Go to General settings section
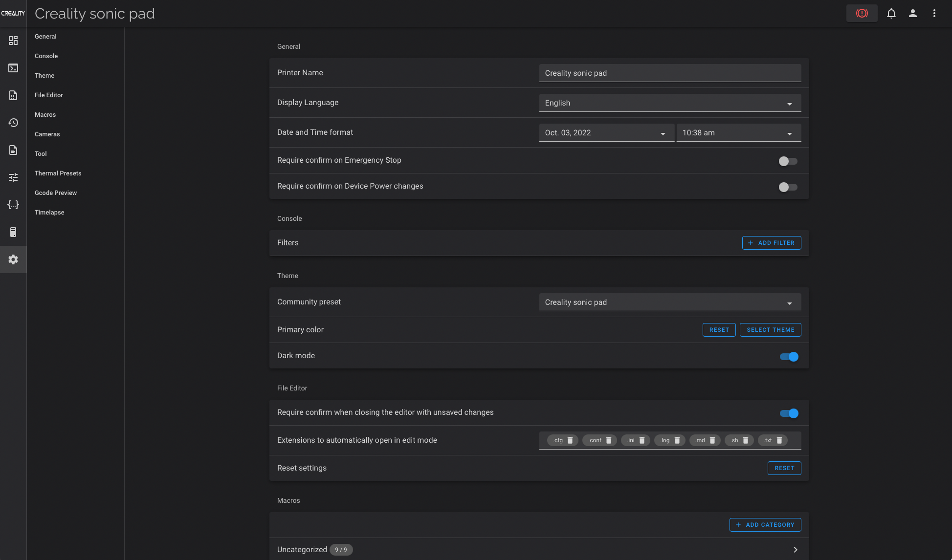This screenshot has height=560, width=952. point(45,37)
